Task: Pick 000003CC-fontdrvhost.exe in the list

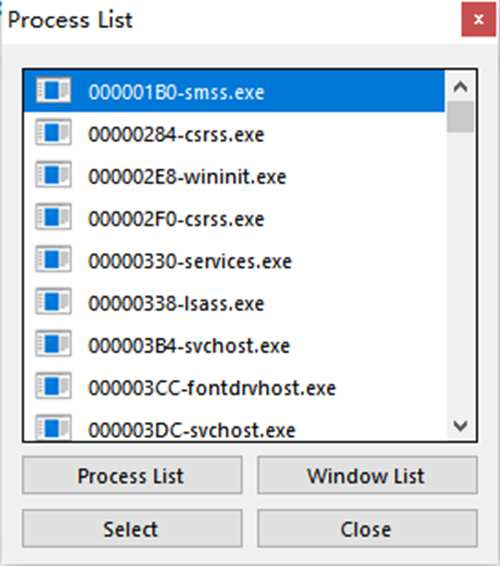Action: (234, 387)
